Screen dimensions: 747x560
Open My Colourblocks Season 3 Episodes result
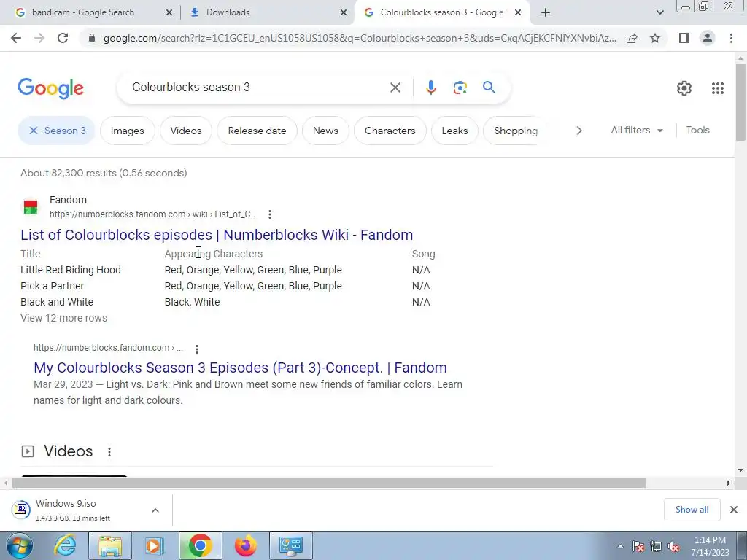point(240,367)
